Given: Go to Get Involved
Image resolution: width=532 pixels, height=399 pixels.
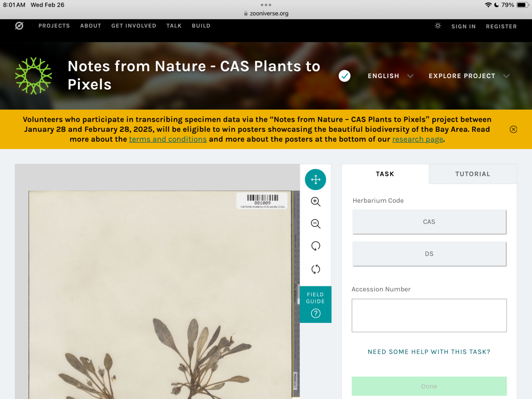Looking at the screenshot, I should 134,26.
